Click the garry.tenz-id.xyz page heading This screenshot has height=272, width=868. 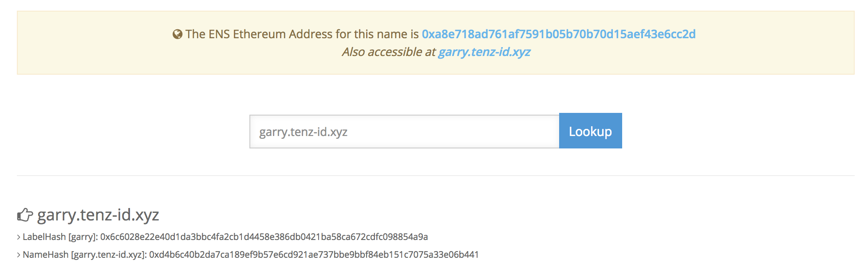(x=99, y=215)
